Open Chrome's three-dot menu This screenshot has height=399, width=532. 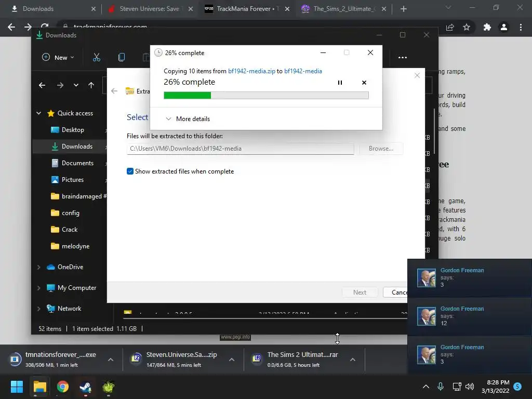coord(521,27)
